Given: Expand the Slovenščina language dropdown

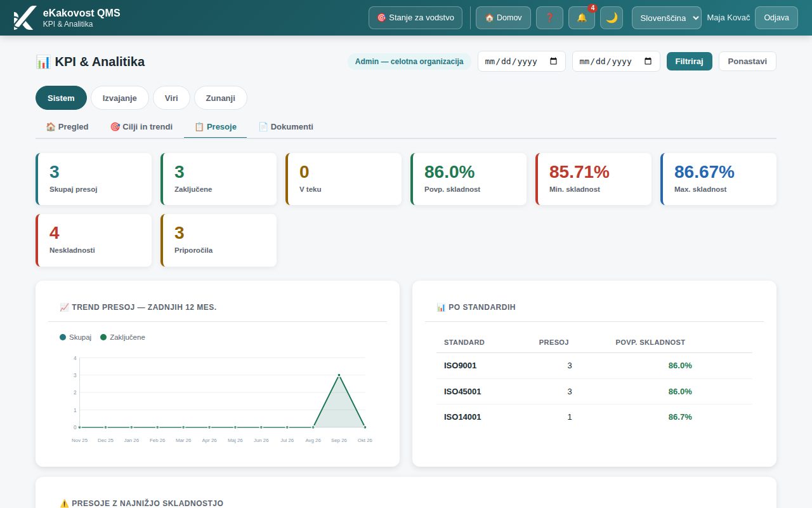Looking at the screenshot, I should [x=667, y=18].
